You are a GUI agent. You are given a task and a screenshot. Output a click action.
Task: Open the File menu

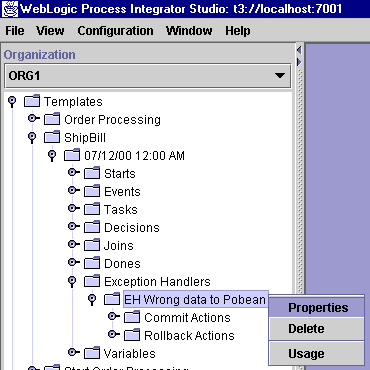[x=15, y=31]
